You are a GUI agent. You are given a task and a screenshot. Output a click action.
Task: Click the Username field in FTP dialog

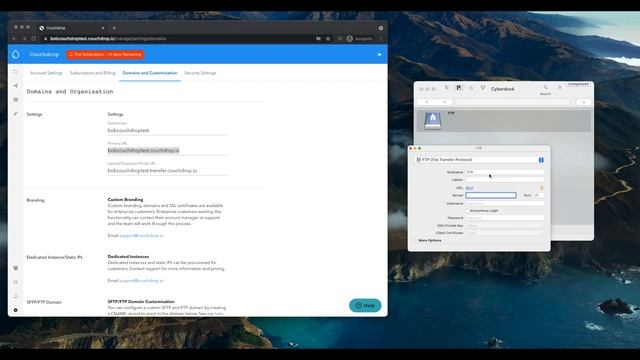(505, 203)
